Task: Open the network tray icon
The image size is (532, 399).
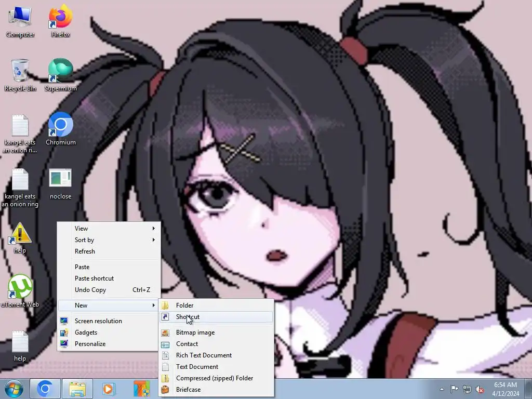Action: tap(467, 389)
